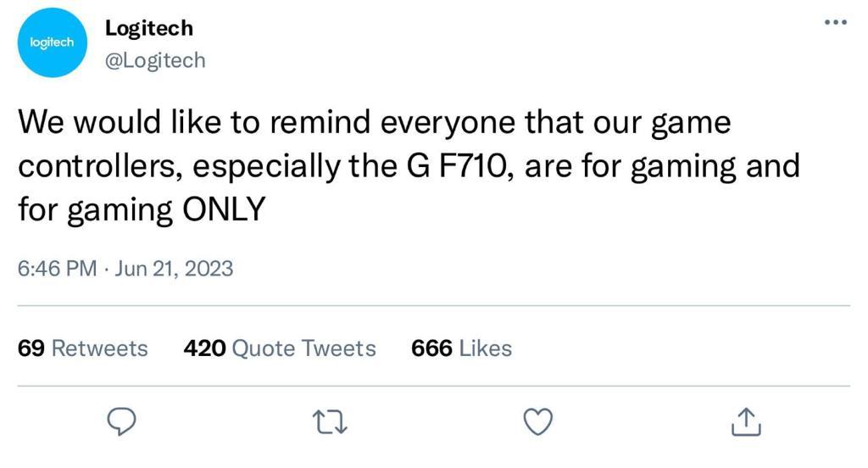This screenshot has width=868, height=468.
Task: Visit the @Logitech handle link
Action: pyautogui.click(x=154, y=61)
